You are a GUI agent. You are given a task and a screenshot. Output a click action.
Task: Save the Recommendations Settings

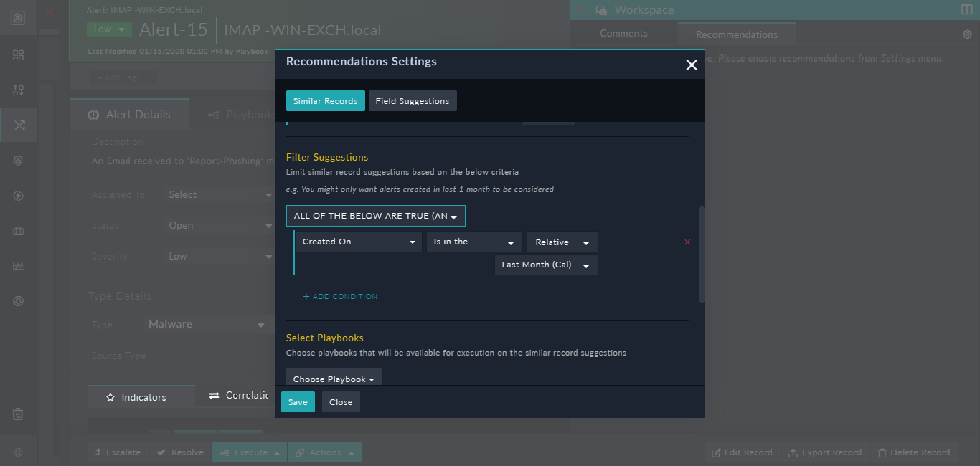point(298,401)
